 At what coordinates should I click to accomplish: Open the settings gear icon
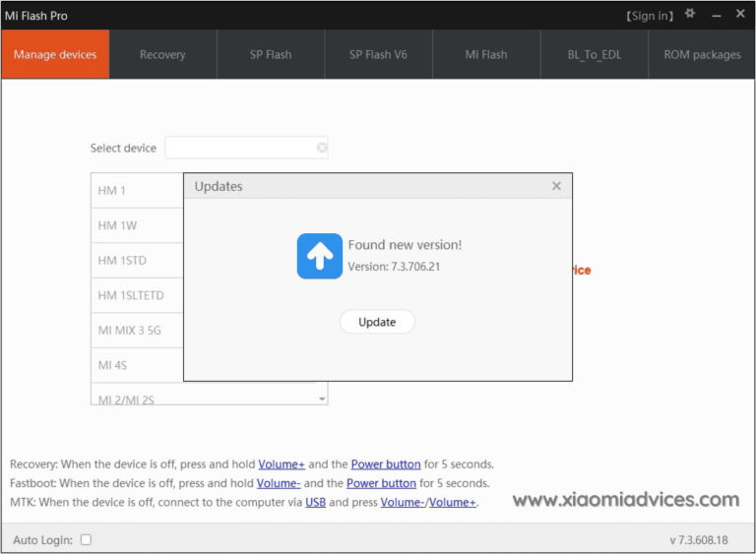(690, 14)
